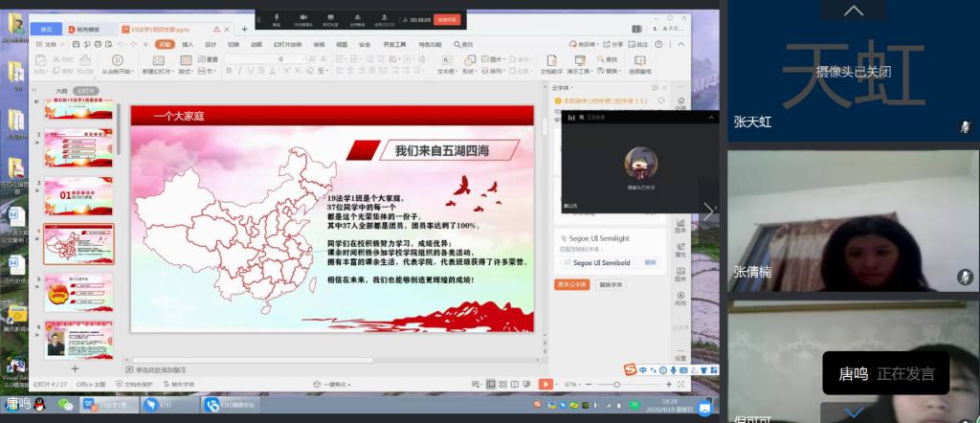Open the 插入 (Insert) ribbon tab

188,44
